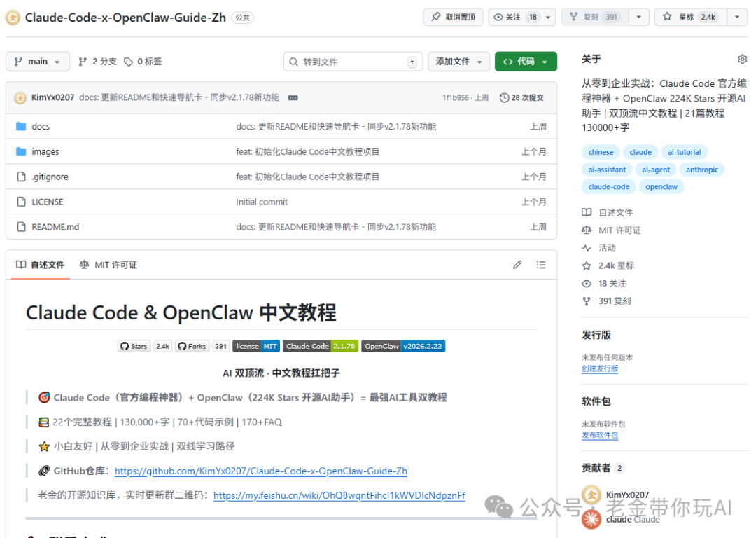The height and width of the screenshot is (538, 756).
Task: Click the 创建发行版 link
Action: 600,368
